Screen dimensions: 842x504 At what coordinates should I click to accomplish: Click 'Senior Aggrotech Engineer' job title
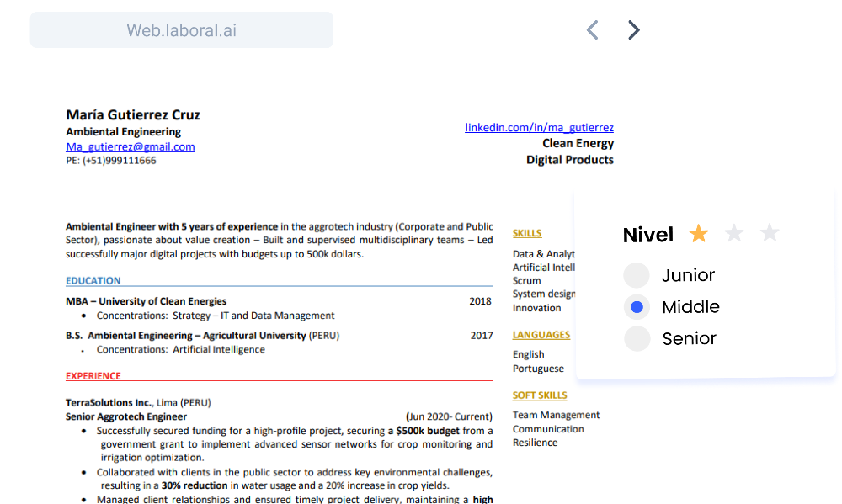(126, 416)
